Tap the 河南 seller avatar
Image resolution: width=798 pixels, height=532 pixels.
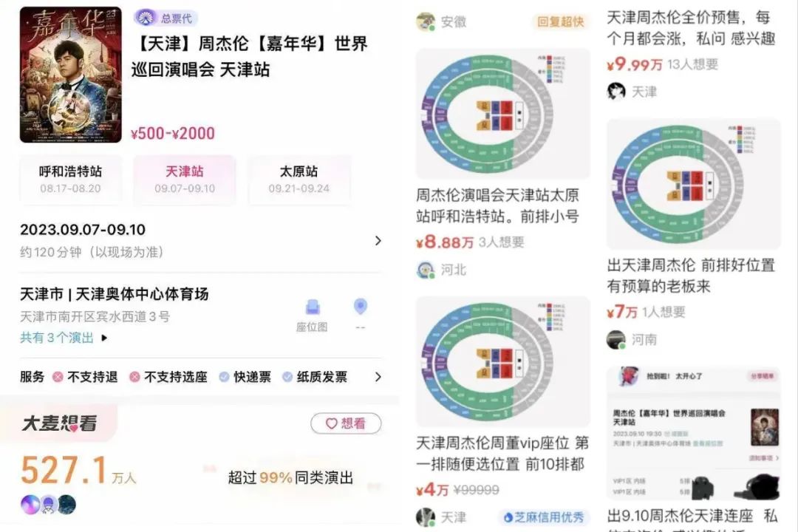coord(616,340)
